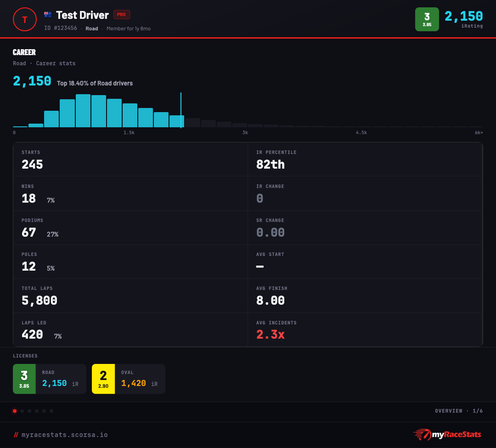Click the Oval license card iRating 1,420

coord(134,383)
